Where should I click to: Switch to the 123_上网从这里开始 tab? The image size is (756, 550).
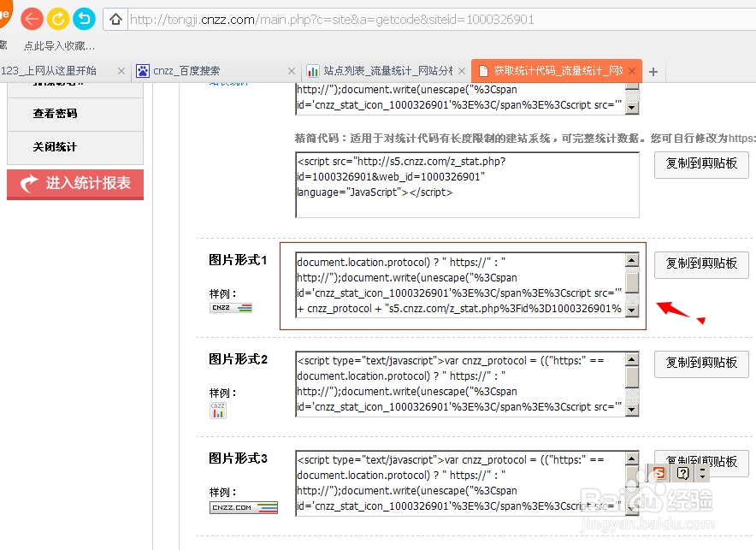pyautogui.click(x=49, y=71)
